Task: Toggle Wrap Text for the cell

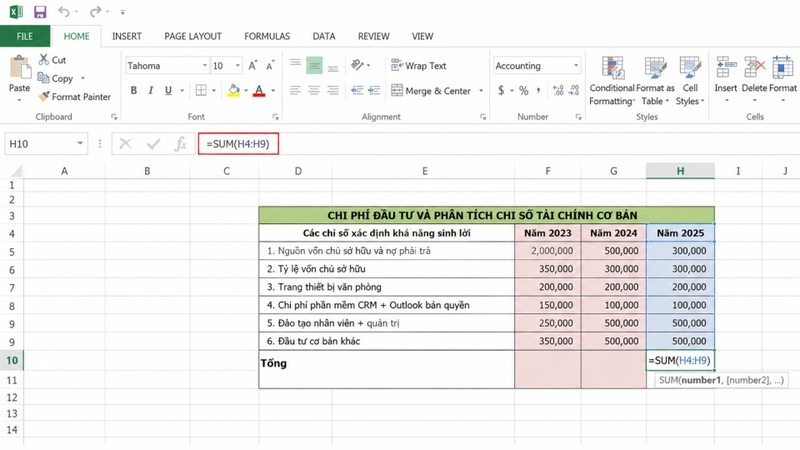Action: point(418,66)
